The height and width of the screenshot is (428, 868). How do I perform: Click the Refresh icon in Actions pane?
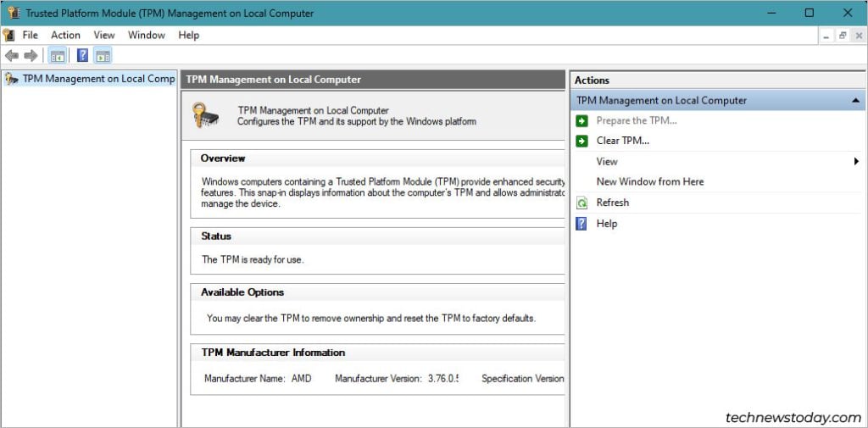581,203
